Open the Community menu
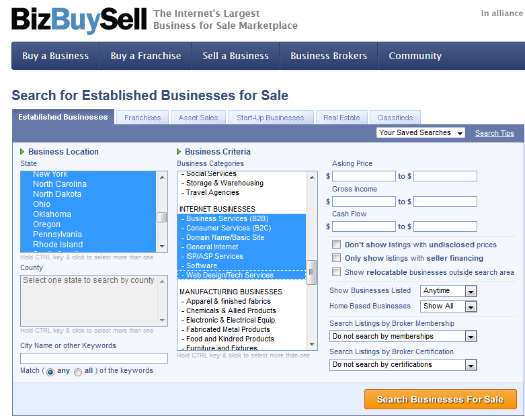 pos(415,56)
